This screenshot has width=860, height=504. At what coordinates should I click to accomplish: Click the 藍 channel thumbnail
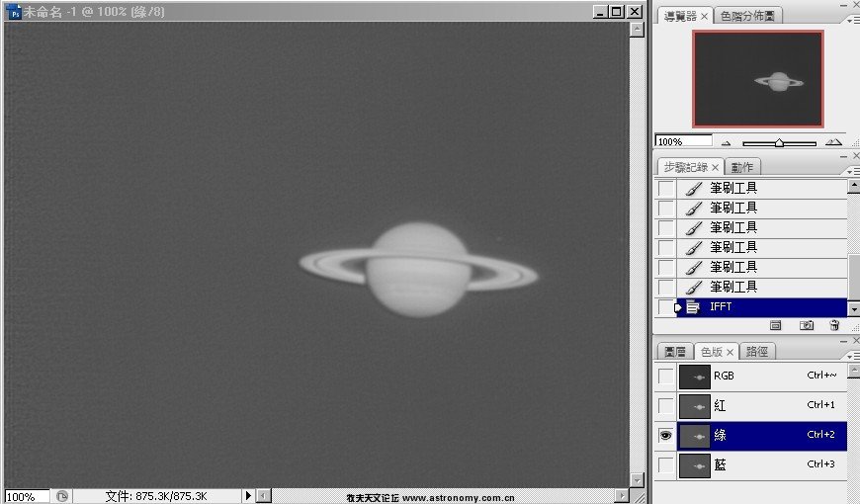[x=694, y=465]
